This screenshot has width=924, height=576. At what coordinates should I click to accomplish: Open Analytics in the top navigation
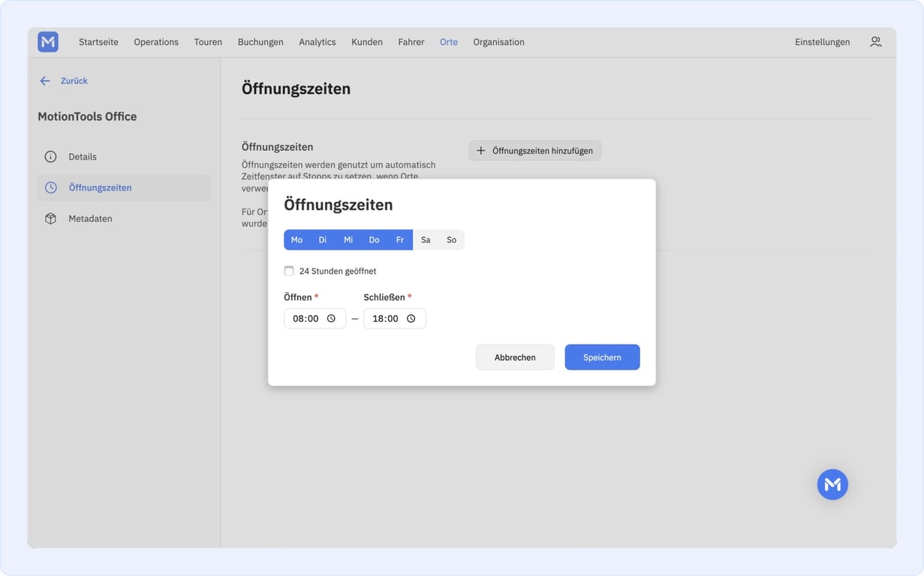[x=318, y=42]
